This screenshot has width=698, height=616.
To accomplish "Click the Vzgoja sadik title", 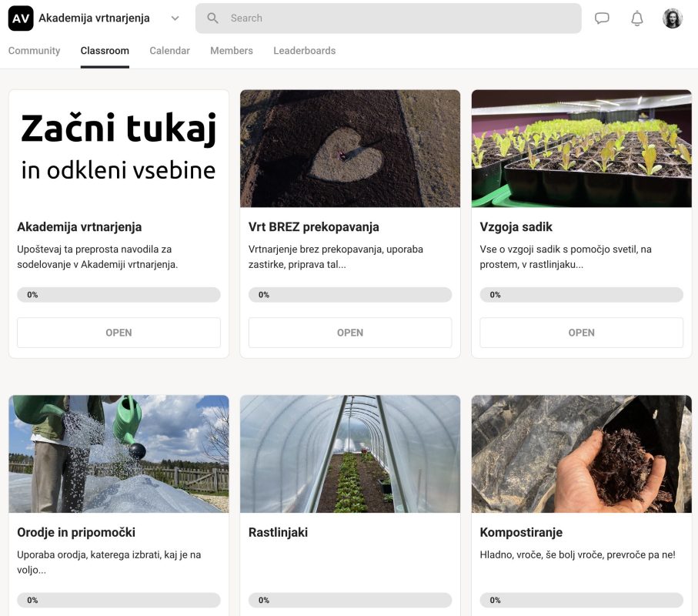I will [x=516, y=227].
